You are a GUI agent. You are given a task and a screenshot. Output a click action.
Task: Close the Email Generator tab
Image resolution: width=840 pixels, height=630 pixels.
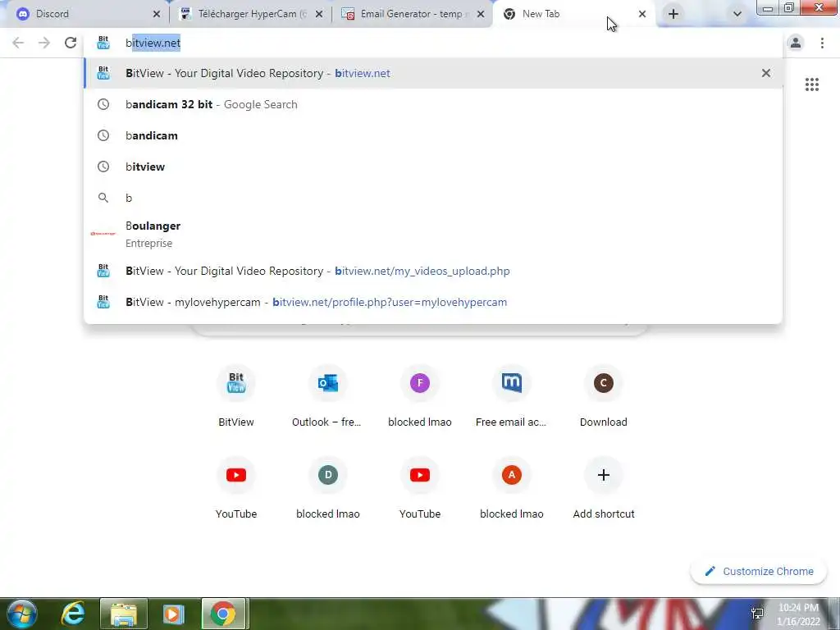click(481, 15)
